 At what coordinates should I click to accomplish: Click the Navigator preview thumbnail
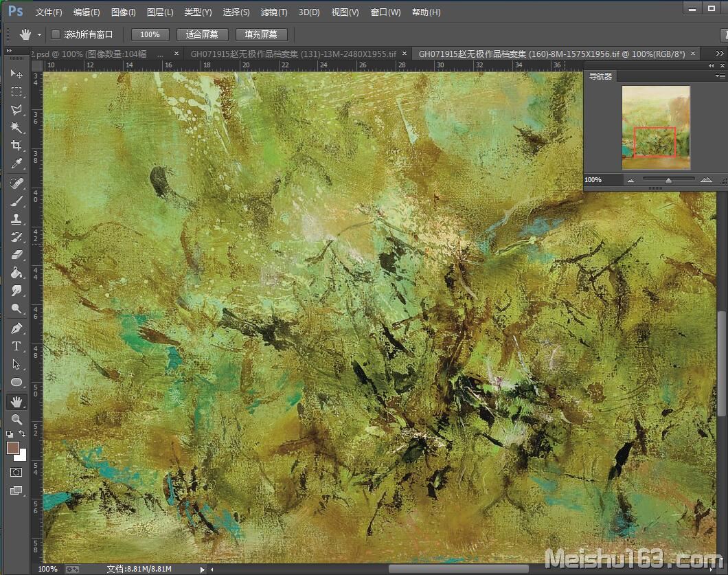pyautogui.click(x=656, y=128)
